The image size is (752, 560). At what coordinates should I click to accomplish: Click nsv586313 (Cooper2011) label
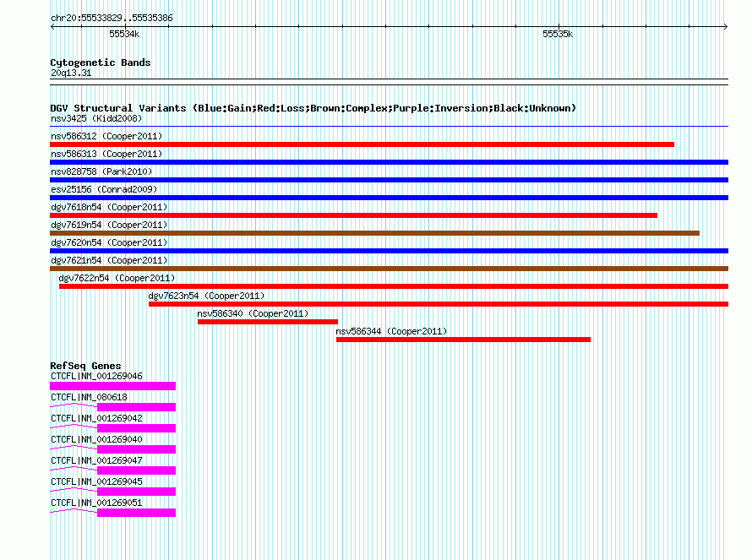pyautogui.click(x=106, y=154)
